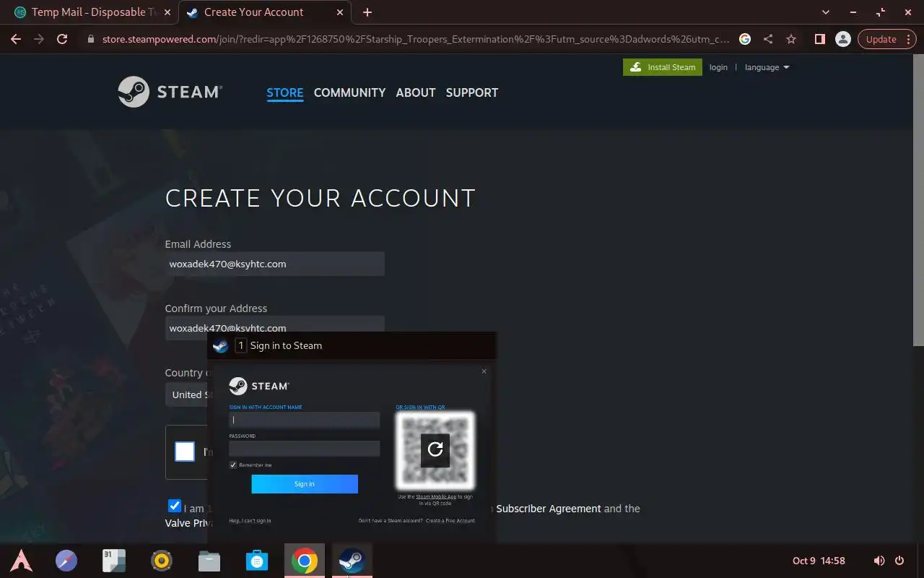Click the account name input field
Image resolution: width=924 pixels, height=578 pixels.
[305, 420]
